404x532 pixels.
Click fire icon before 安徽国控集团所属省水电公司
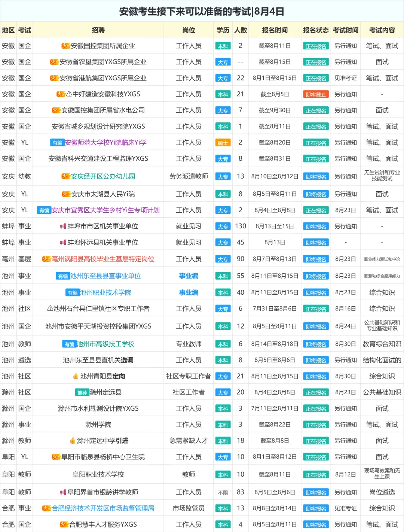[56, 110]
